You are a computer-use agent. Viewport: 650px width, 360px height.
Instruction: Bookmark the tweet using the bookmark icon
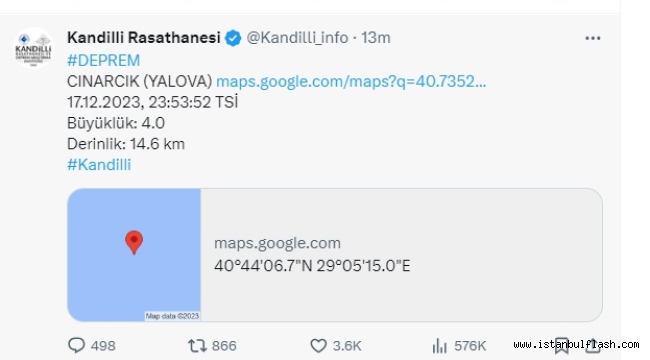(x=562, y=345)
